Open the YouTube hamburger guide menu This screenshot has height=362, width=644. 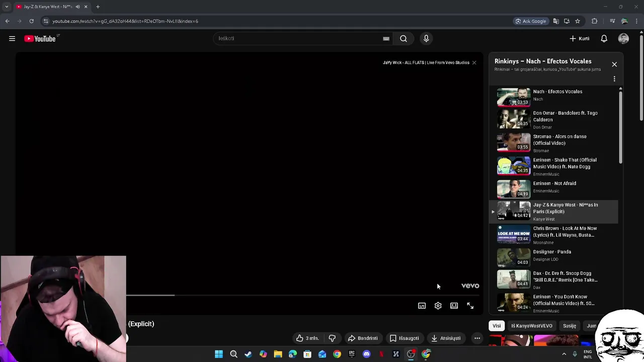[12, 39]
